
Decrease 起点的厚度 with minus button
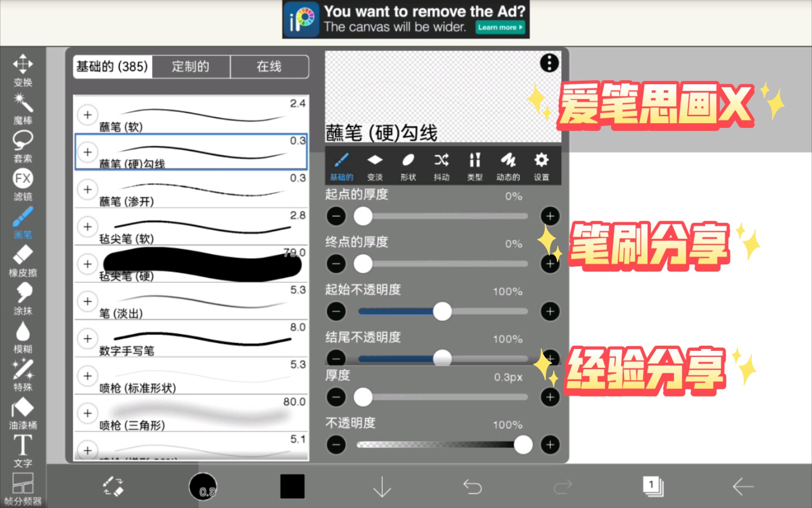[336, 216]
